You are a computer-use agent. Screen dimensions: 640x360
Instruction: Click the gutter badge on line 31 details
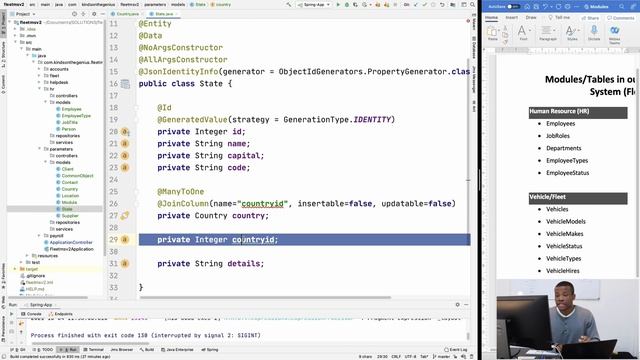125,264
